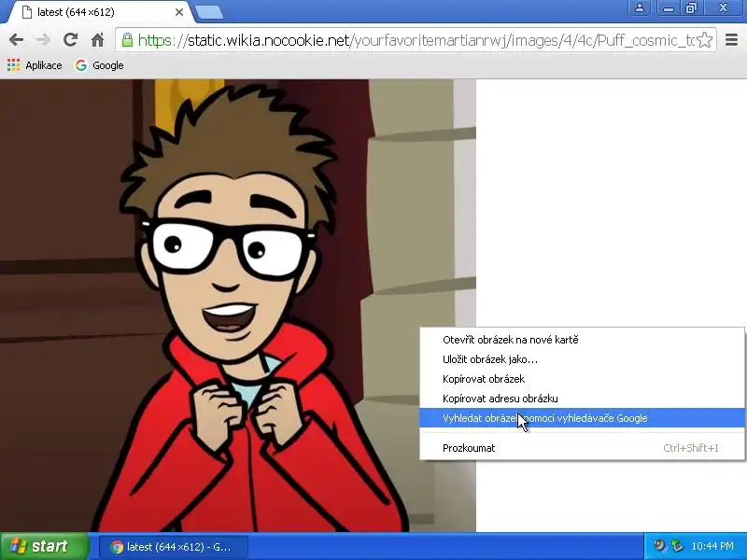Choose 'Prozkoumat' from the context menu
Image resolution: width=747 pixels, height=560 pixels.
[582, 448]
